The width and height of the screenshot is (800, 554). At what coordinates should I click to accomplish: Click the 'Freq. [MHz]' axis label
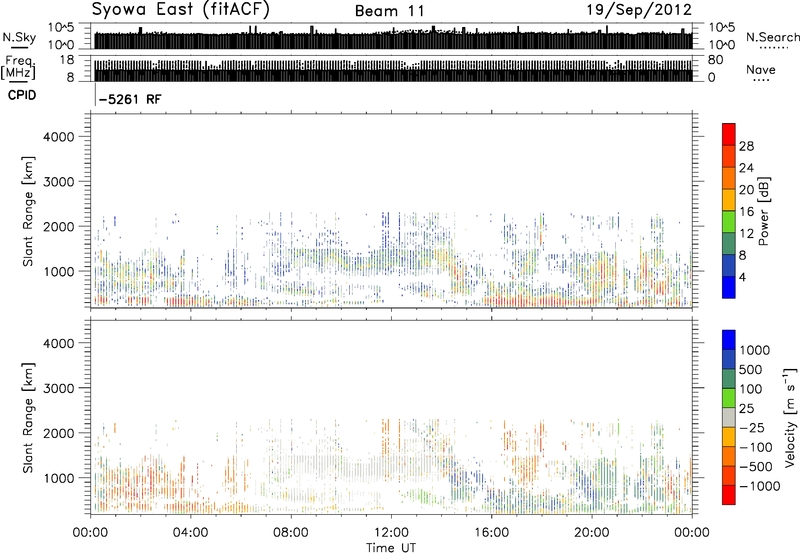pyautogui.click(x=18, y=68)
